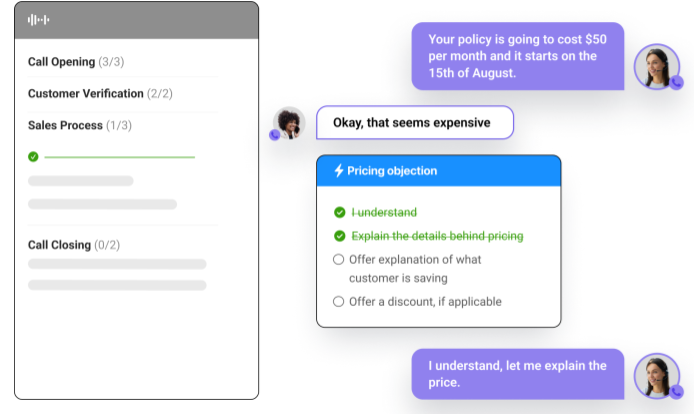Uncheck 'Explain the details behind pricing' item
Screen dimensions: 694x414
coord(339,236)
